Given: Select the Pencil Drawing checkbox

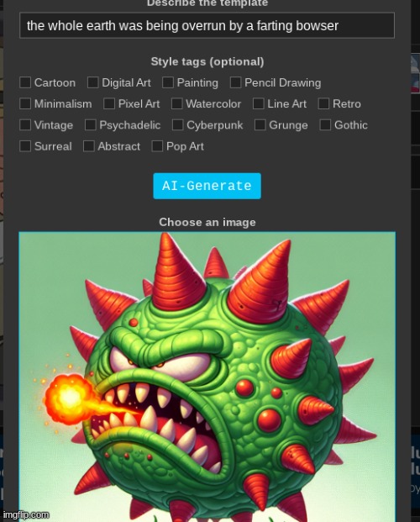Looking at the screenshot, I should pyautogui.click(x=235, y=82).
